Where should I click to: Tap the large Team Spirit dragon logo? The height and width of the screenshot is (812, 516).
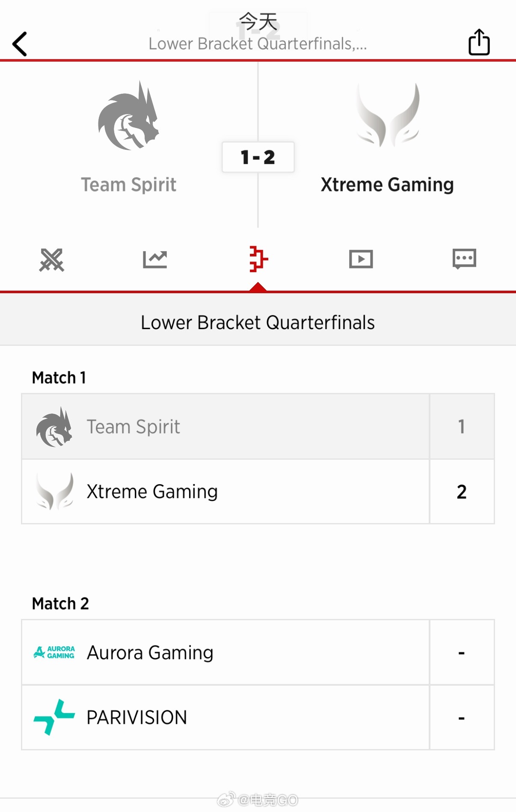click(x=128, y=116)
